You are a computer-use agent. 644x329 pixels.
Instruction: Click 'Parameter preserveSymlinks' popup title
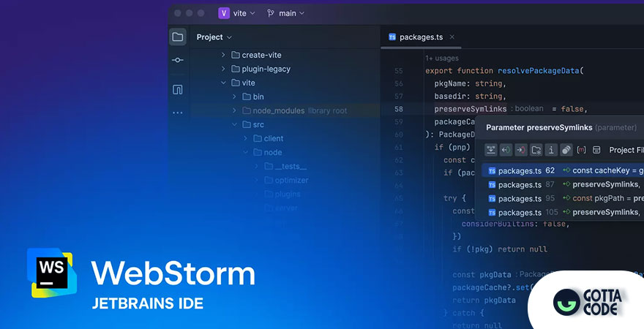(539, 128)
